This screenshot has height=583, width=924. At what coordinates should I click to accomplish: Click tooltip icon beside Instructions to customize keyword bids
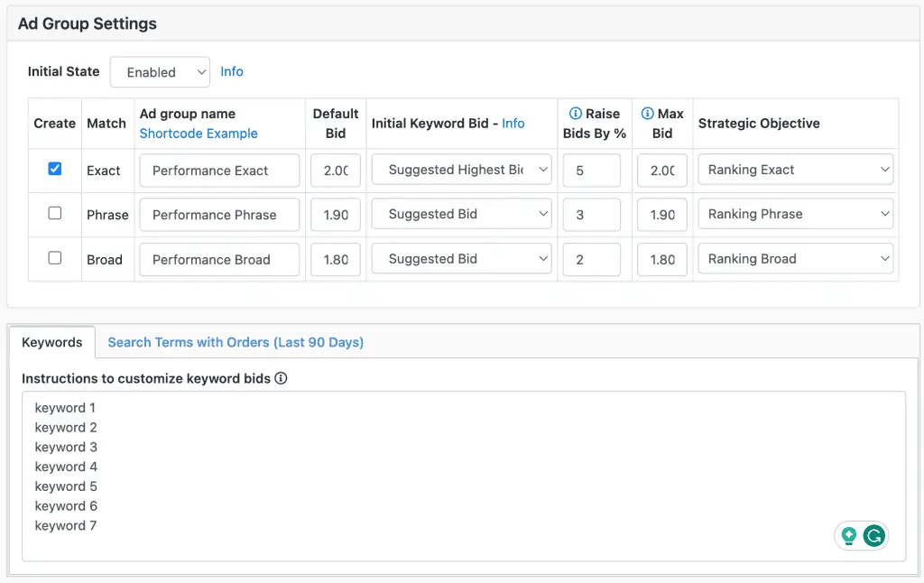(x=281, y=378)
